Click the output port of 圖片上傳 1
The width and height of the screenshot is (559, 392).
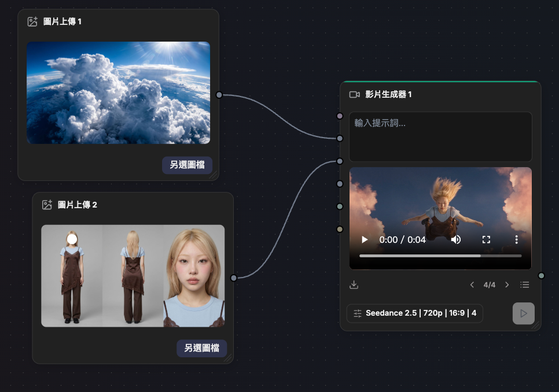click(x=219, y=95)
